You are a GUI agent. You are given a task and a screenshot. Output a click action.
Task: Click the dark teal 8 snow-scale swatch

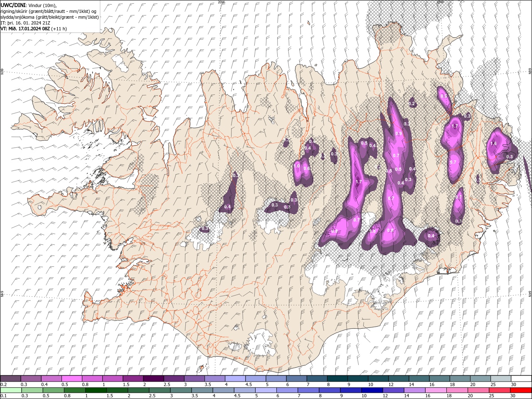click(337, 379)
